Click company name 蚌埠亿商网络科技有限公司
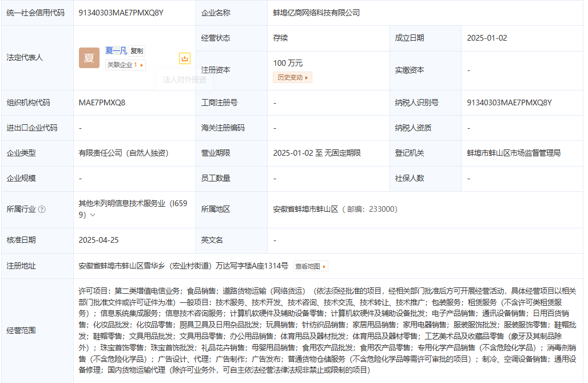588x383 pixels. pyautogui.click(x=316, y=13)
